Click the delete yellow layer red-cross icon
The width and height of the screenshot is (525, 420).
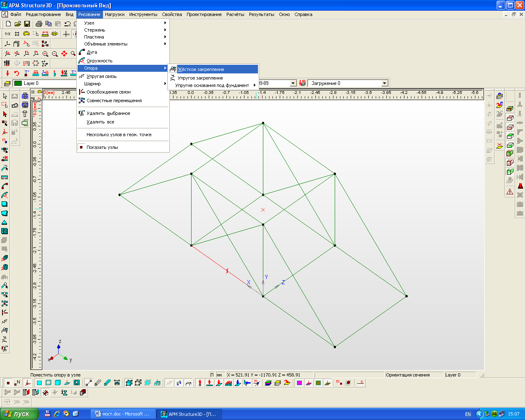point(500,145)
